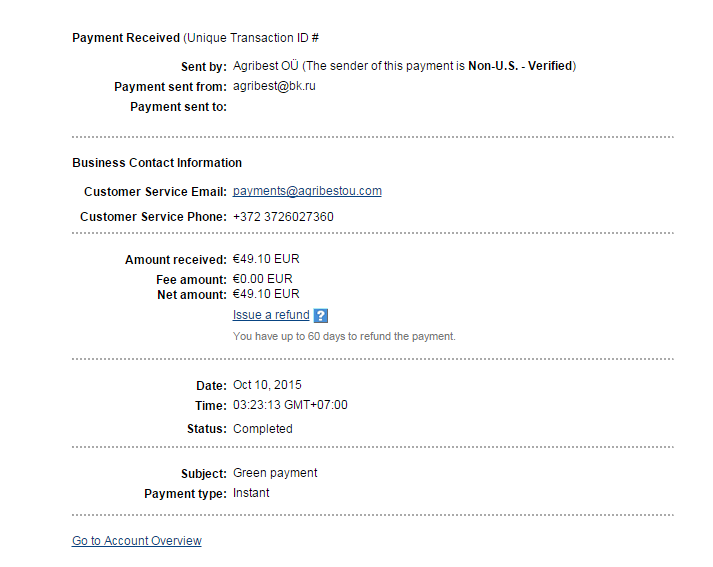This screenshot has width=713, height=567.
Task: Click the net amount value
Action: (x=266, y=294)
